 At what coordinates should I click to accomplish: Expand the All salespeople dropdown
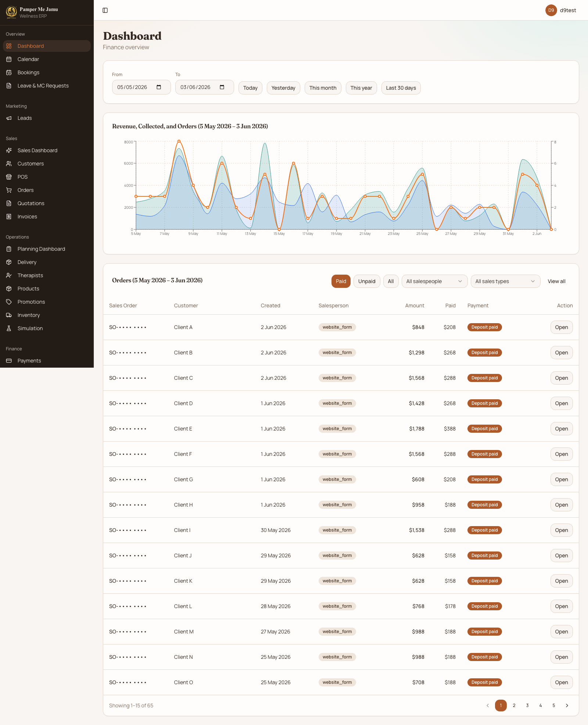click(434, 281)
